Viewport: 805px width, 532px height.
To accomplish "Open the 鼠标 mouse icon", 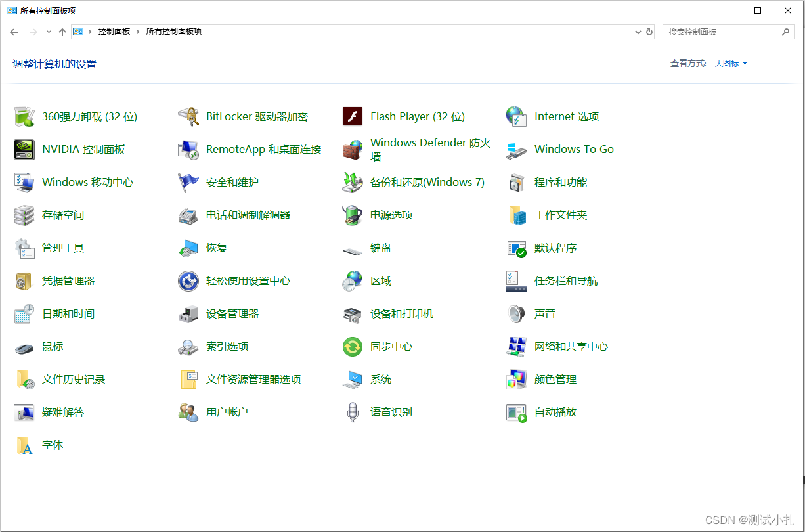I will [24, 347].
